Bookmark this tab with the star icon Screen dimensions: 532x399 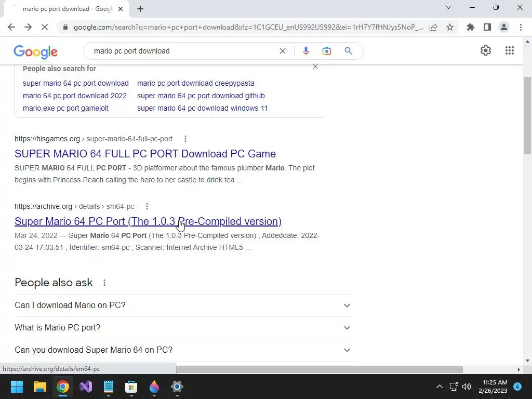[450, 27]
